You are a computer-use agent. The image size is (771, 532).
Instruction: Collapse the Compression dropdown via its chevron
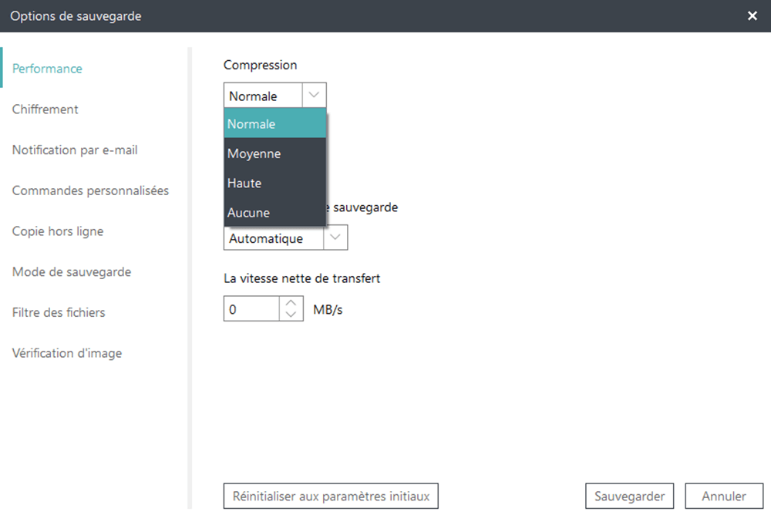[314, 95]
